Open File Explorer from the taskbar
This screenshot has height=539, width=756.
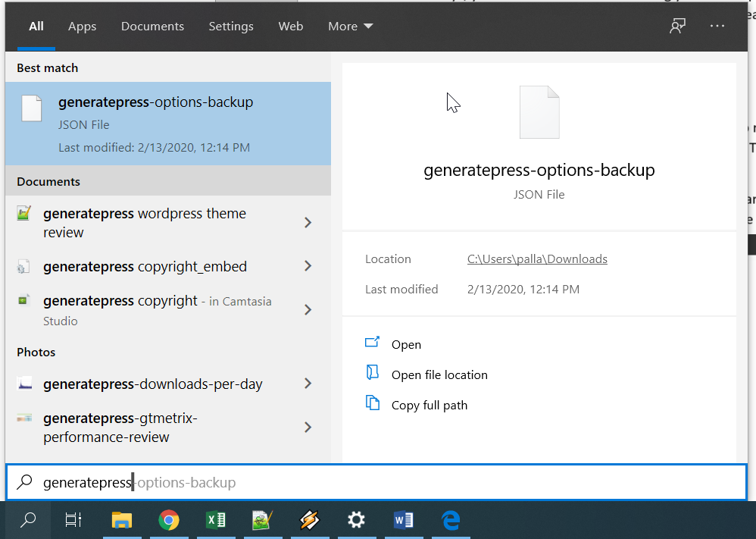[x=122, y=520]
